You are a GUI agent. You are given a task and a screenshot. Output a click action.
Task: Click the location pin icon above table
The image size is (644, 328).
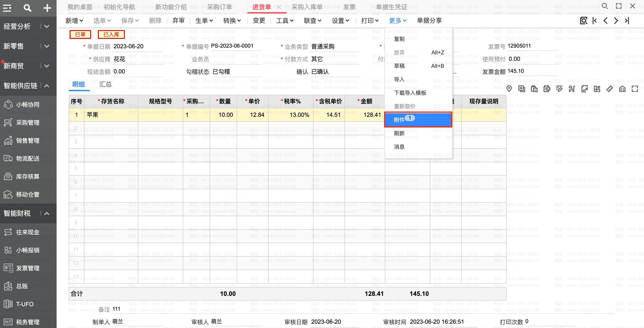click(x=509, y=89)
